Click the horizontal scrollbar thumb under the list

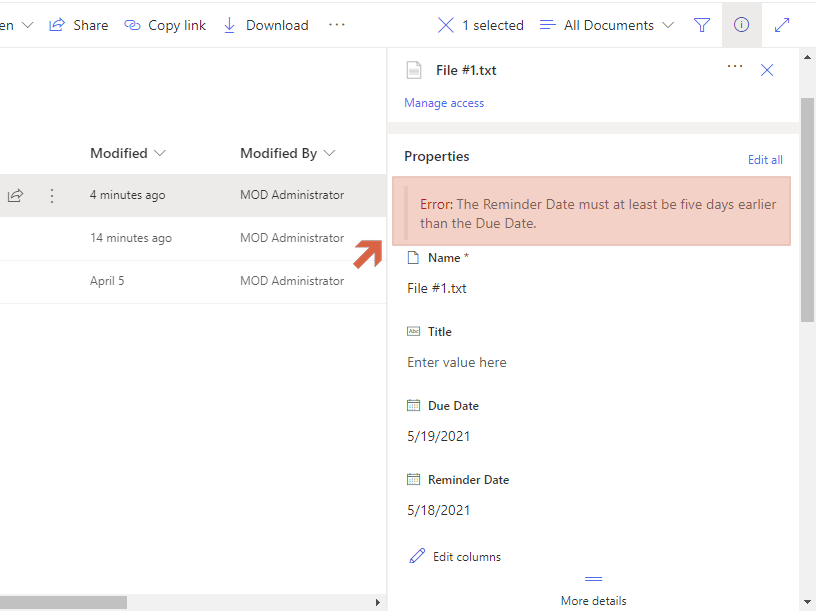[x=63, y=603]
